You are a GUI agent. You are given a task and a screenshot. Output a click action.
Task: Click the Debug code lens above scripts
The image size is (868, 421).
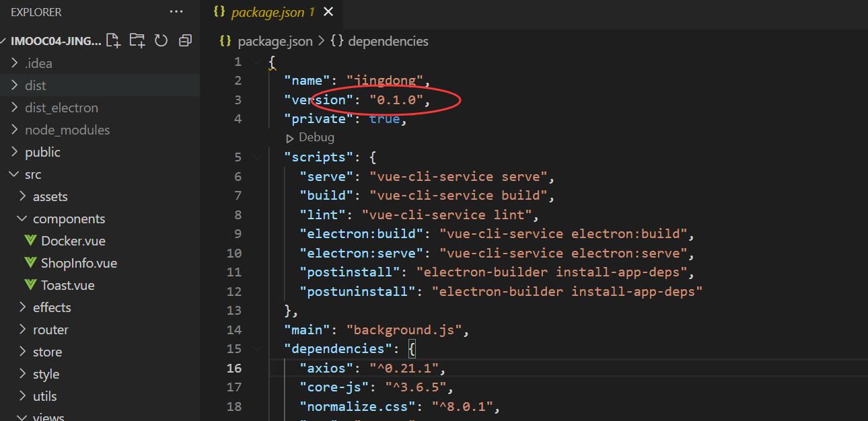tap(310, 137)
